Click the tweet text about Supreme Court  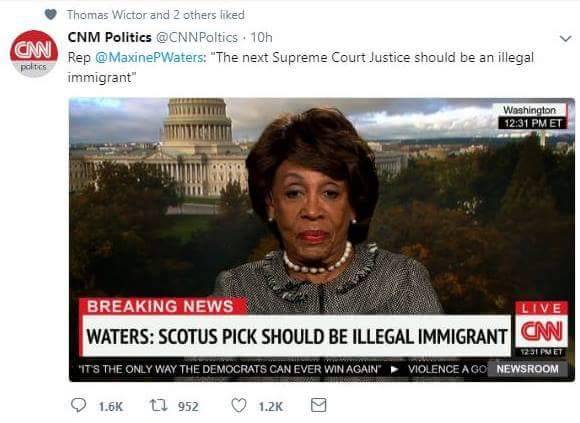point(301,67)
